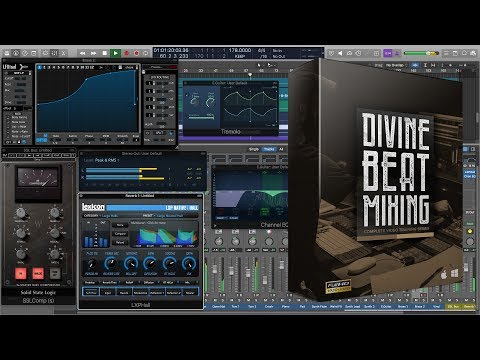
Task: Switch the mixer to Tracks view
Action: (x=269, y=149)
